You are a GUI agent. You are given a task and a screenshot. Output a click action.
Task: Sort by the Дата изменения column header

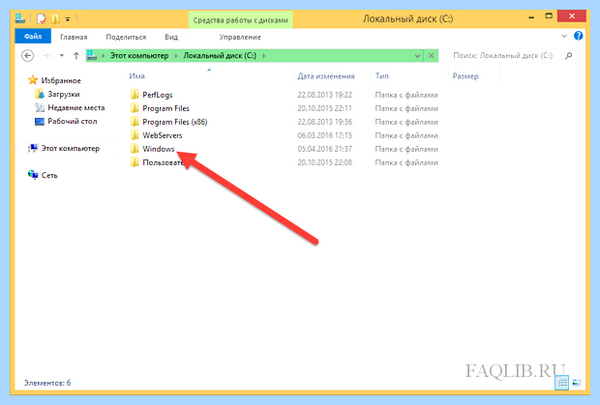[326, 76]
